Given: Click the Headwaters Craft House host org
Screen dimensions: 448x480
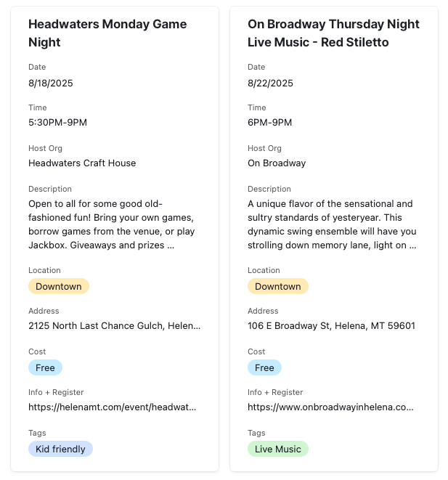Looking at the screenshot, I should click(82, 163).
